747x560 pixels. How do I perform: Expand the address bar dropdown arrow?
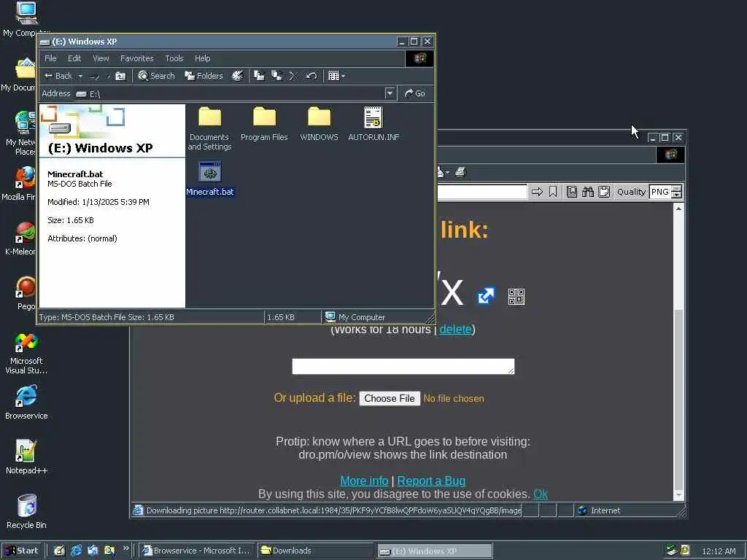tap(390, 93)
